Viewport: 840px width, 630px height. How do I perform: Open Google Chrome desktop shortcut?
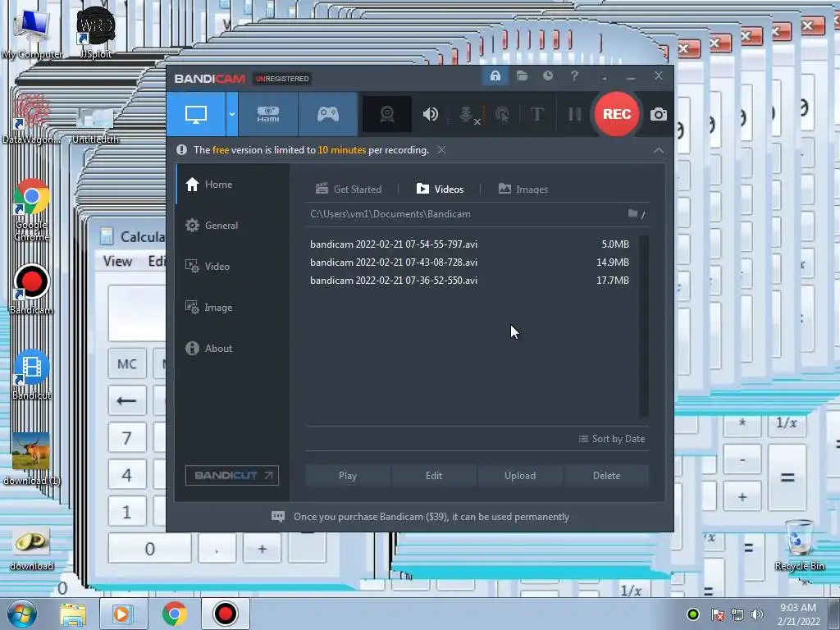coord(31,210)
